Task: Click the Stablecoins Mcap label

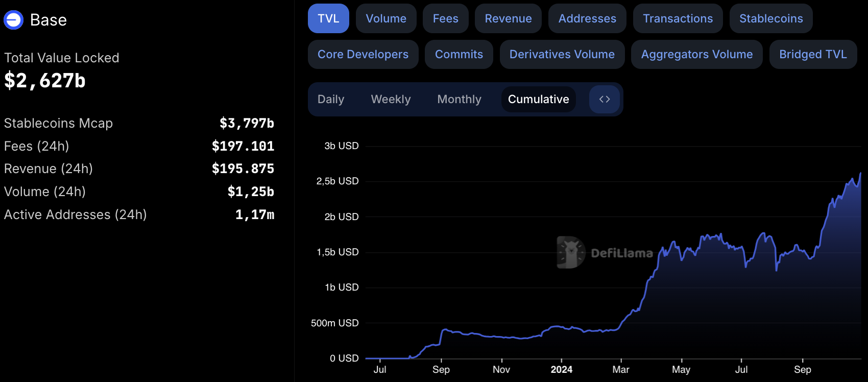Action: (x=58, y=123)
